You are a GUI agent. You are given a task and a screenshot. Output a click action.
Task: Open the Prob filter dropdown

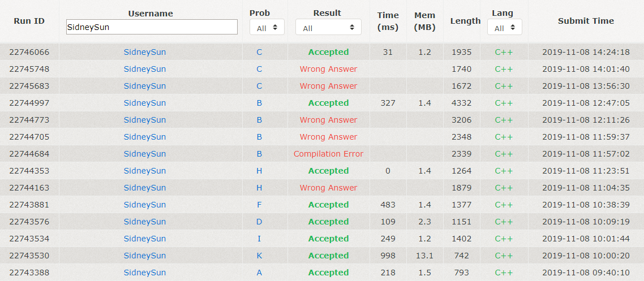point(267,27)
